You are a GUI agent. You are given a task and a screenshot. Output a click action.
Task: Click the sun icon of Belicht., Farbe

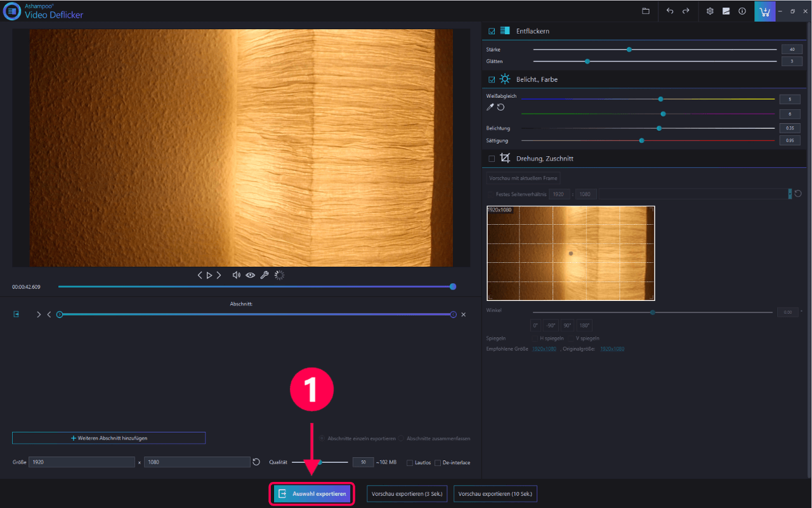(x=505, y=79)
